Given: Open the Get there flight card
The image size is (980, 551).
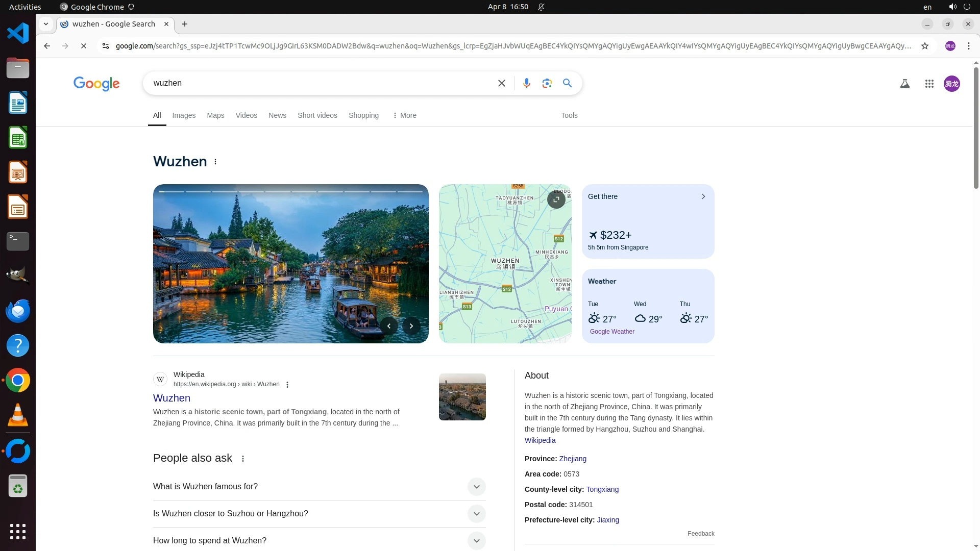Looking at the screenshot, I should [x=647, y=221].
